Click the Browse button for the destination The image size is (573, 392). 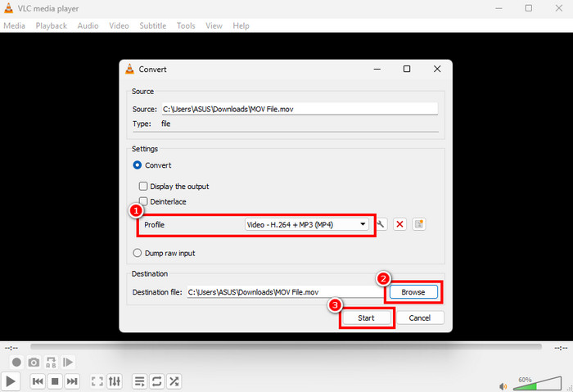413,292
